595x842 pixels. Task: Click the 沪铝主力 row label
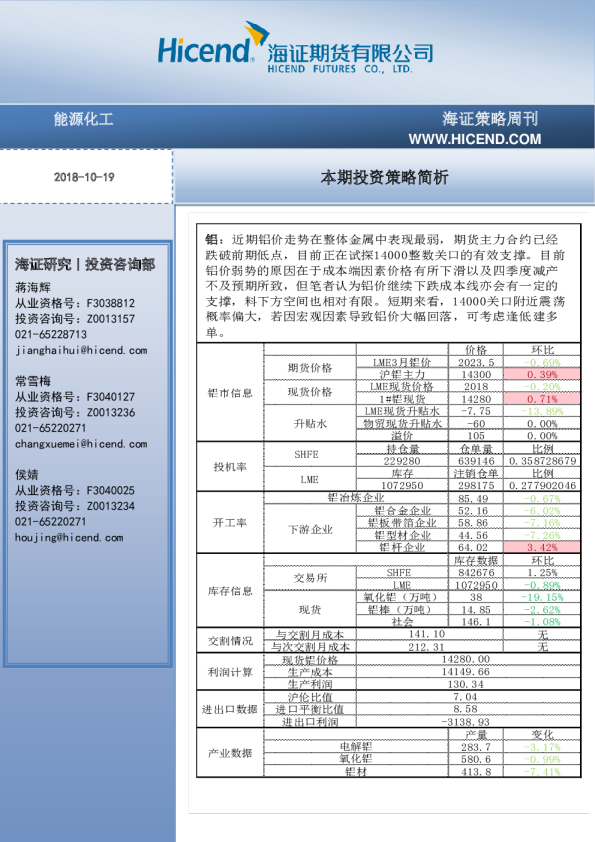click(402, 374)
